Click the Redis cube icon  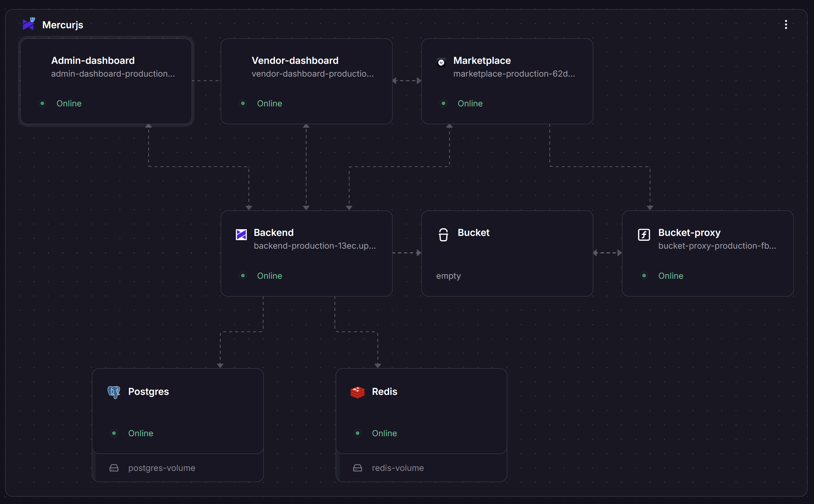click(357, 392)
